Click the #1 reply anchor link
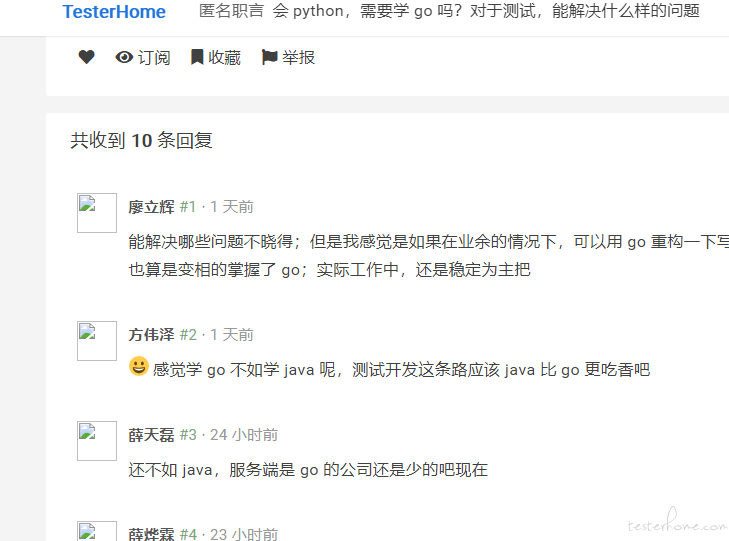The image size is (729, 541). click(x=188, y=207)
